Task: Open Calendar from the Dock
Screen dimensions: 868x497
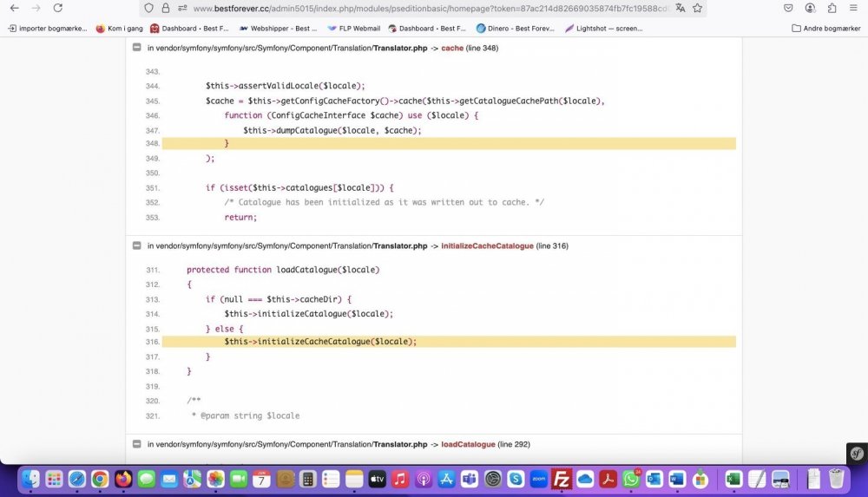Action: click(x=261, y=479)
